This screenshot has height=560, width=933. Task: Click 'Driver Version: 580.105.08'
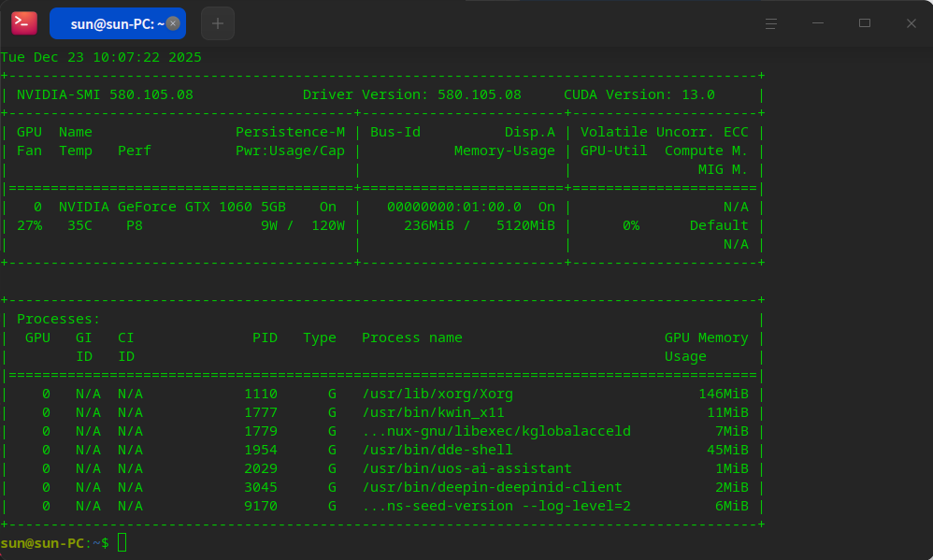(411, 94)
